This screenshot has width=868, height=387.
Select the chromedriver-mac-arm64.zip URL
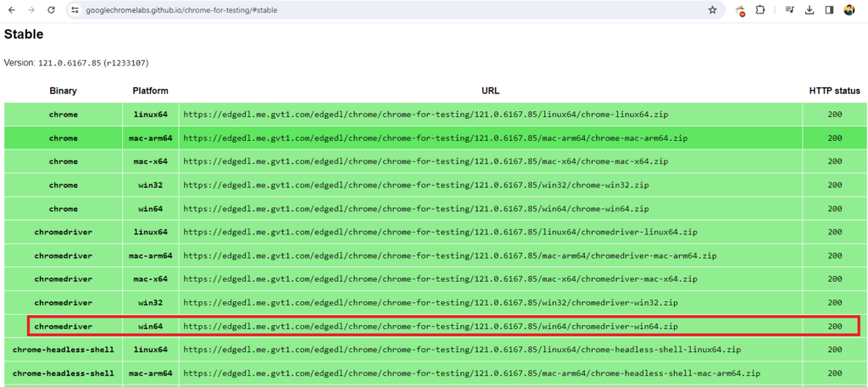450,255
